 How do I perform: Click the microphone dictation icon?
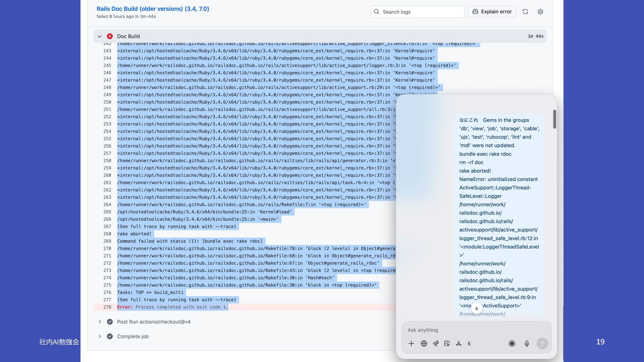(527, 344)
